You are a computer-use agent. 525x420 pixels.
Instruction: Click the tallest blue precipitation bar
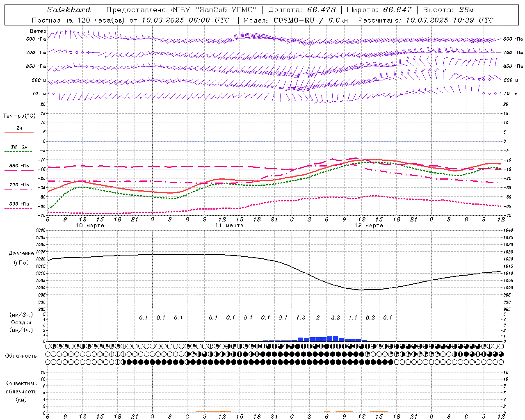[335, 339]
